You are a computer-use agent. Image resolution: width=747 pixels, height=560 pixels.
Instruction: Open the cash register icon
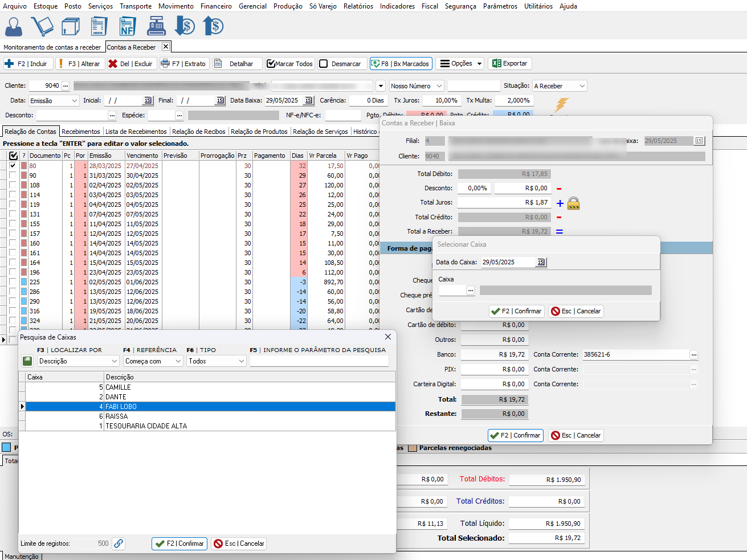156,27
